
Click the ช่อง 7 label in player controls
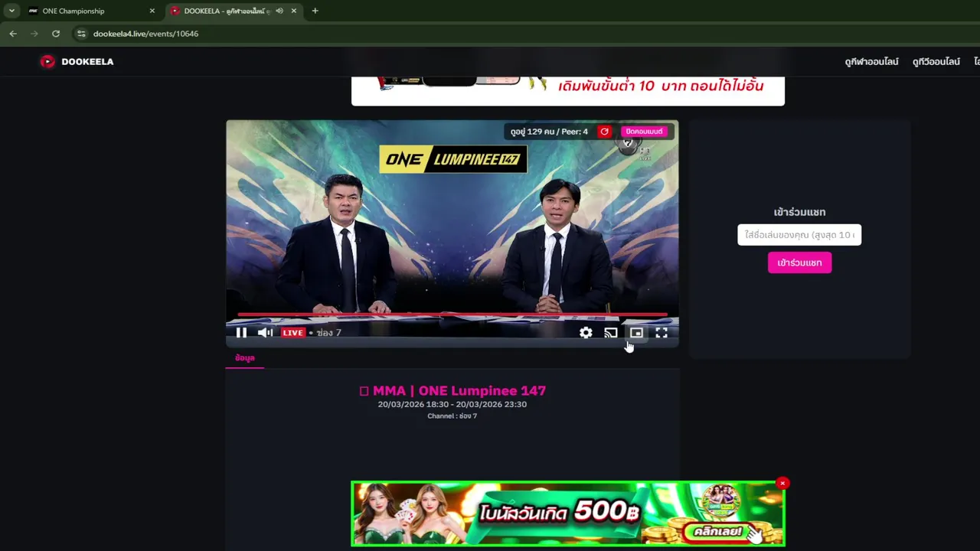point(328,333)
